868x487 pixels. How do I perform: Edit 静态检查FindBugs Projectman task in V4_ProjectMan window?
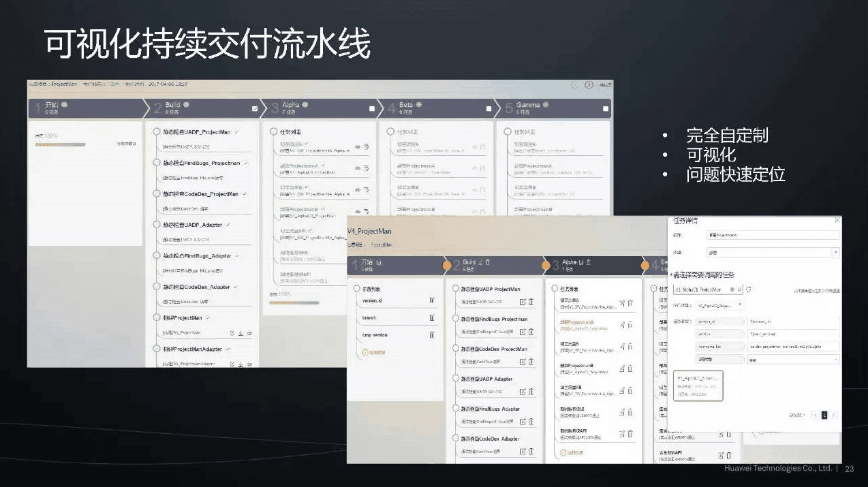pyautogui.click(x=523, y=332)
